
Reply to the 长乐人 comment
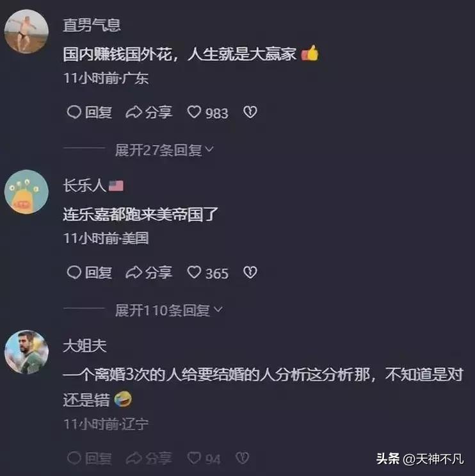coord(89,272)
